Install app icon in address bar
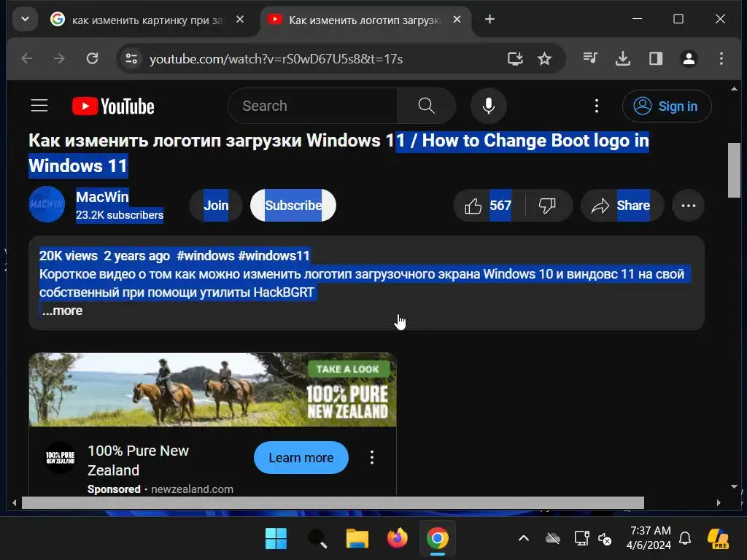Viewport: 747px width, 560px height. pyautogui.click(x=515, y=58)
